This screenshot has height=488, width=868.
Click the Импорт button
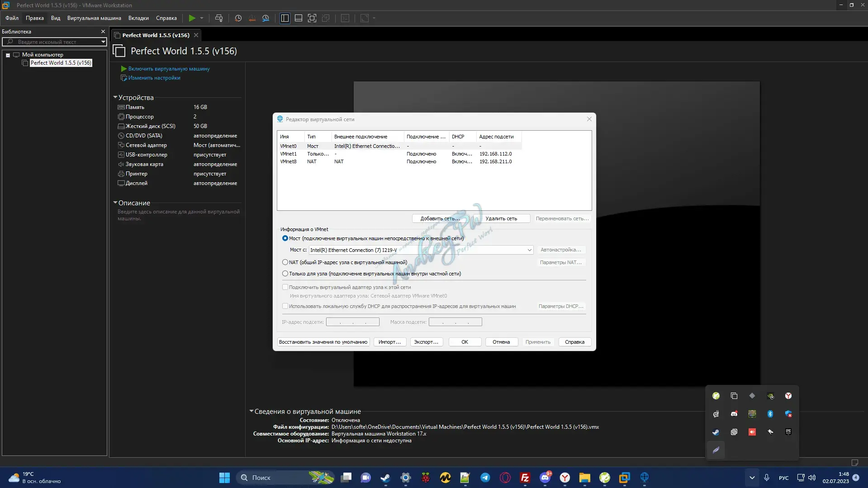coord(390,342)
